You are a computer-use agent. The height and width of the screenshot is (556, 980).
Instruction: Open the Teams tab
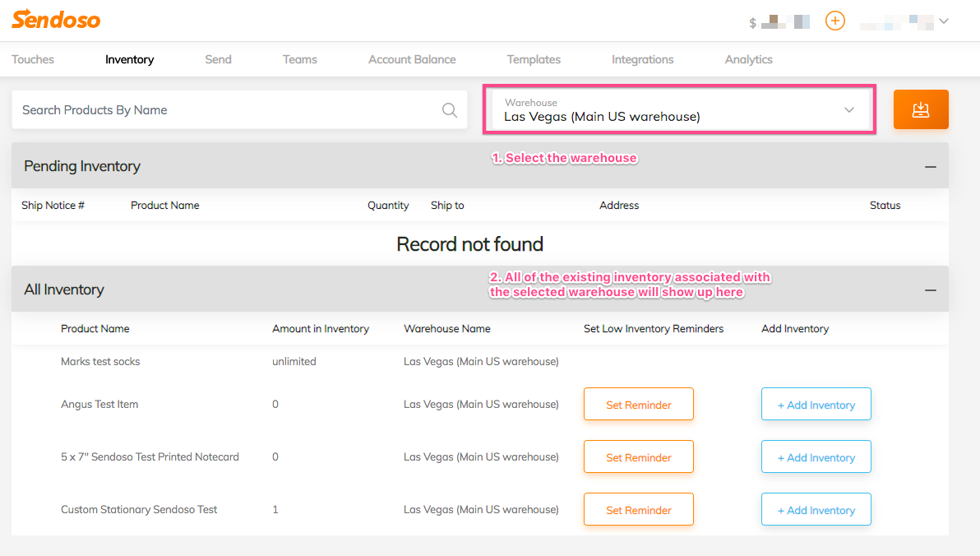click(299, 59)
